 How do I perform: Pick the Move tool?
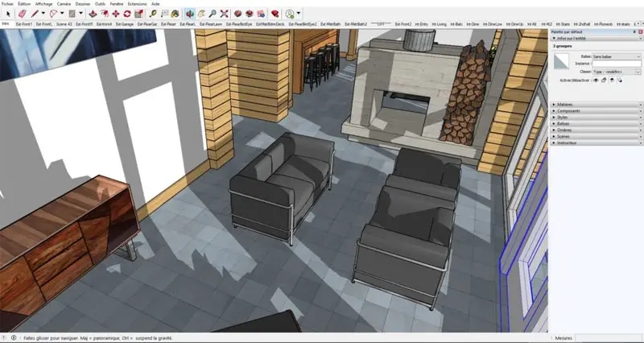[x=116, y=14]
